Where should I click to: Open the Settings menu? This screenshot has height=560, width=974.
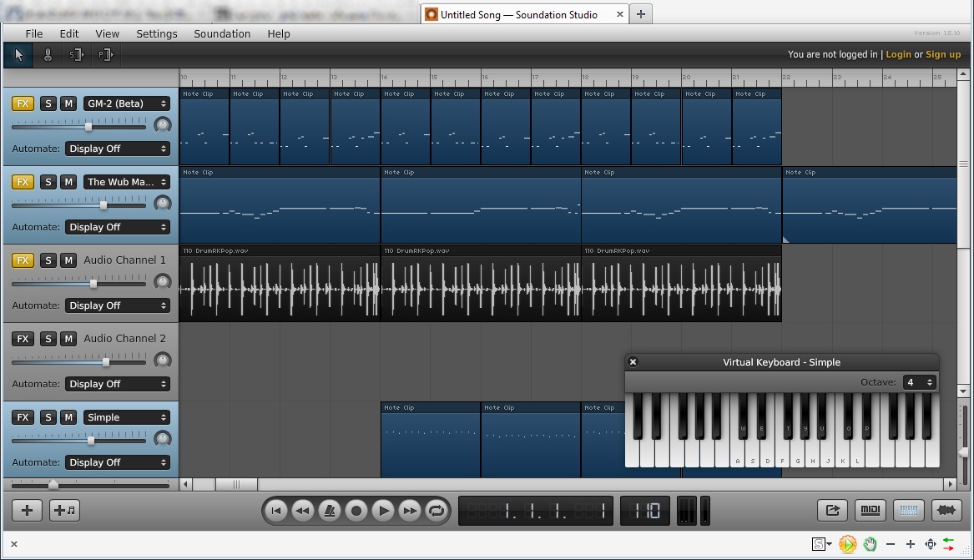pos(157,33)
